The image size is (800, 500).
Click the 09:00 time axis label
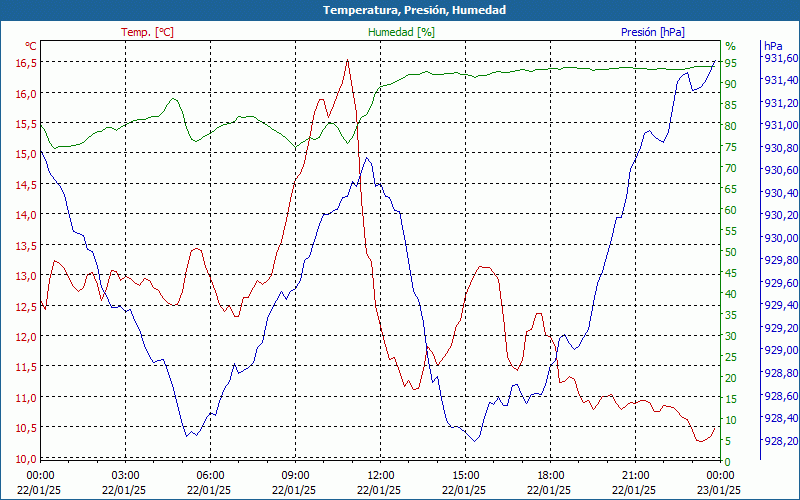click(x=295, y=475)
